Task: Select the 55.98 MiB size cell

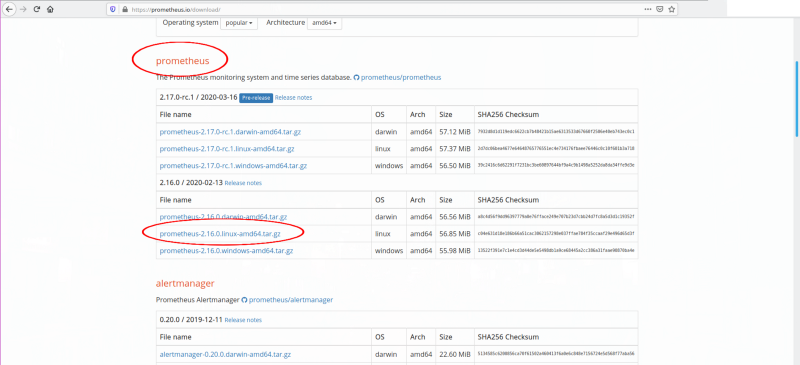Action: coord(455,251)
